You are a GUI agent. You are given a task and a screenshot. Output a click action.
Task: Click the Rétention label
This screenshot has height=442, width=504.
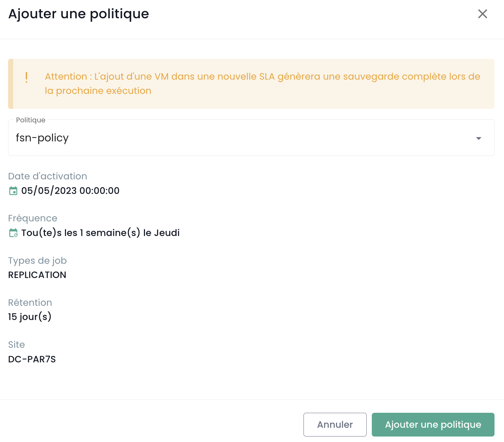30,302
